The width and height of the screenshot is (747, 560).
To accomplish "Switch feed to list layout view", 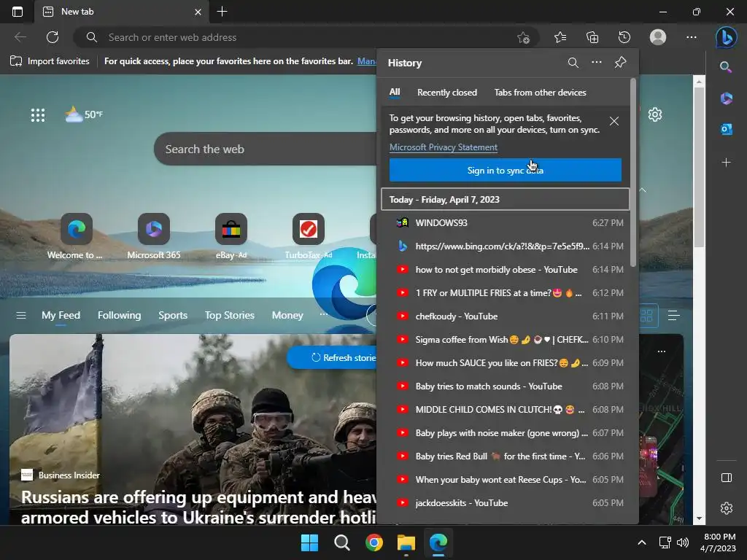I will (673, 315).
